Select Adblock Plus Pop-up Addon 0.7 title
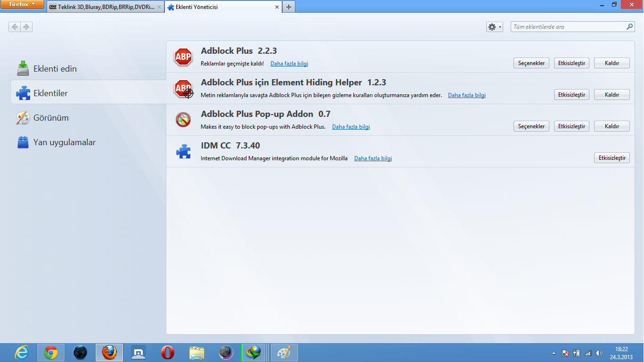 tap(266, 114)
